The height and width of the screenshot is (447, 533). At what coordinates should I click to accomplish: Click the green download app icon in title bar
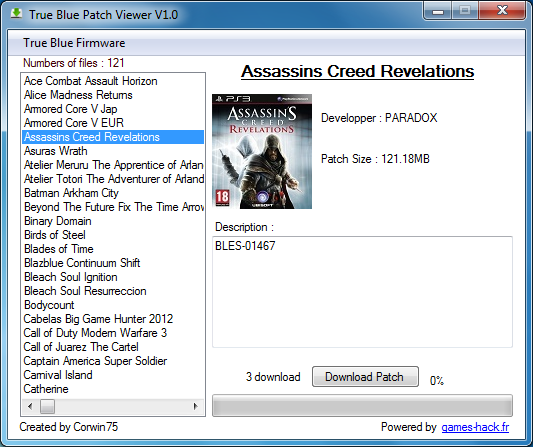tap(16, 14)
